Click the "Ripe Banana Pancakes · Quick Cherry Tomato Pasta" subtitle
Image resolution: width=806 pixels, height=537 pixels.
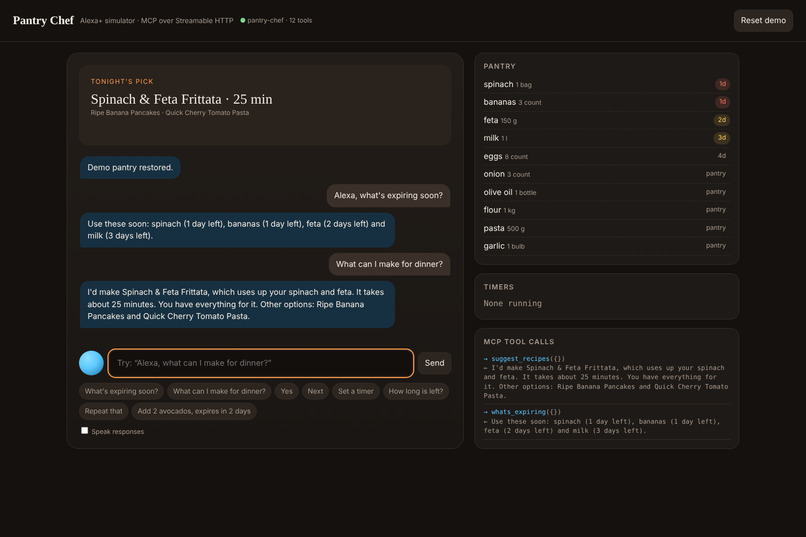click(x=170, y=113)
